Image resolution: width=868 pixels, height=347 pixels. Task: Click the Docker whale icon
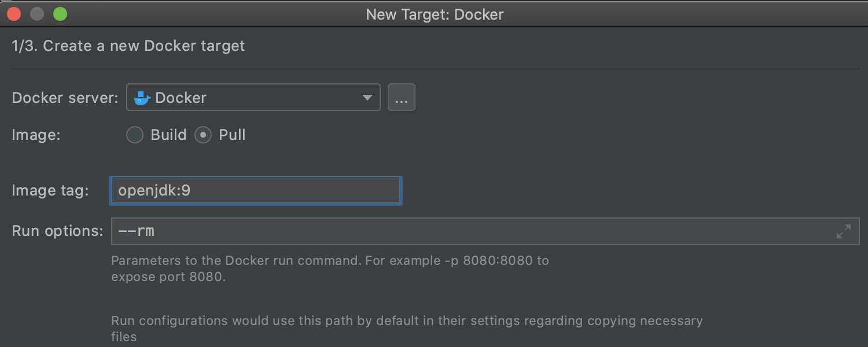tap(142, 98)
